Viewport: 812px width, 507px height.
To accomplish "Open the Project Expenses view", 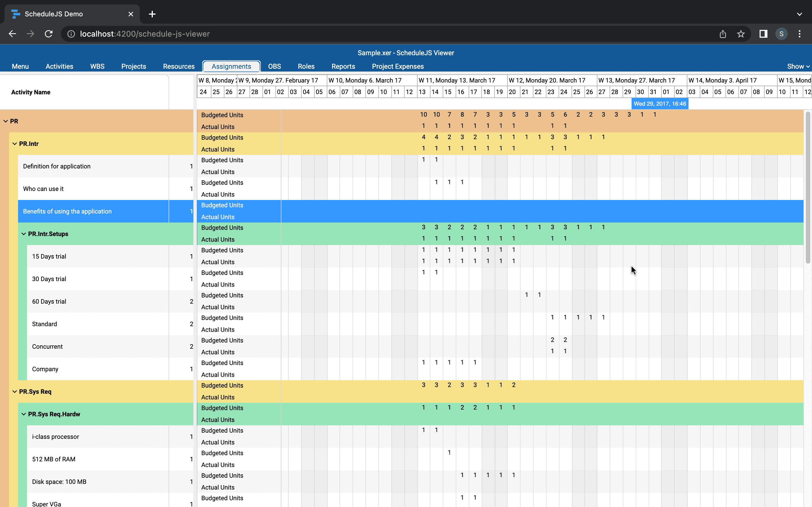I will [397, 66].
